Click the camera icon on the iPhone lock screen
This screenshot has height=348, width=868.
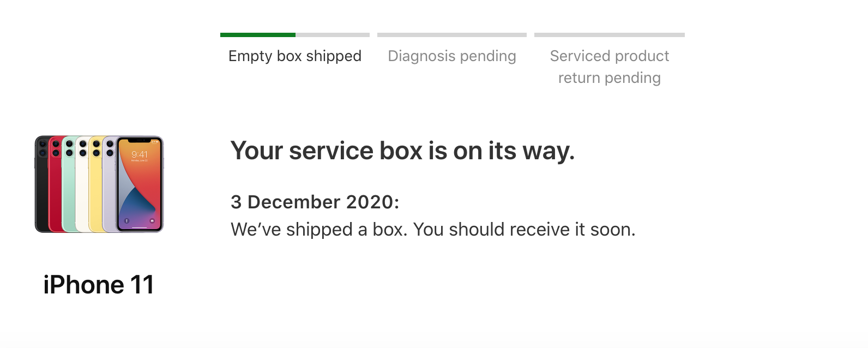pos(152,221)
